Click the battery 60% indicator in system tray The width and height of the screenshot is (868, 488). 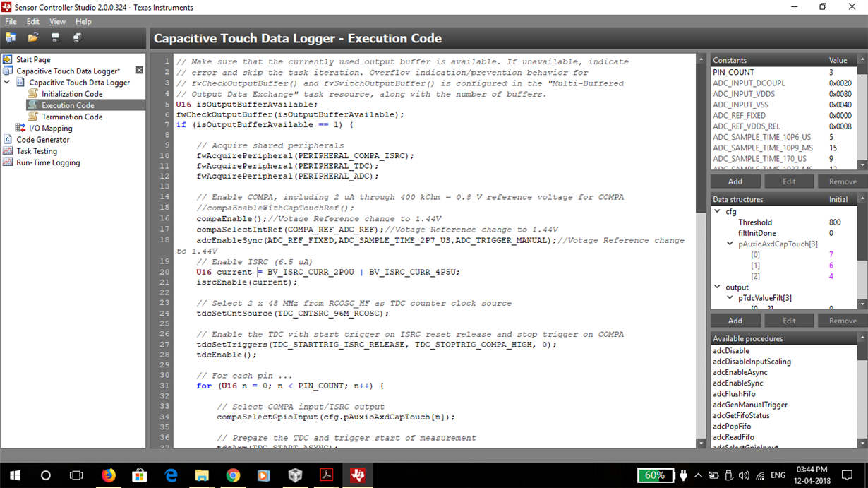point(656,475)
